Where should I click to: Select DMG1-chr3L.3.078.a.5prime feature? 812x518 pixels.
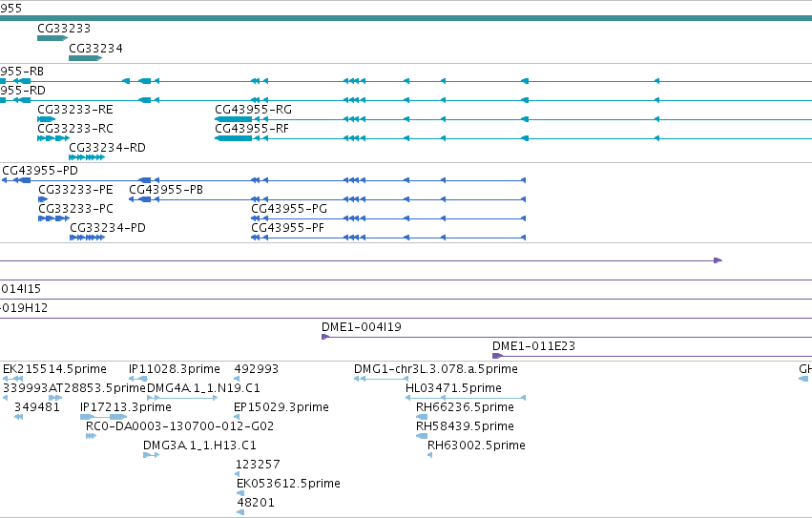[436, 369]
